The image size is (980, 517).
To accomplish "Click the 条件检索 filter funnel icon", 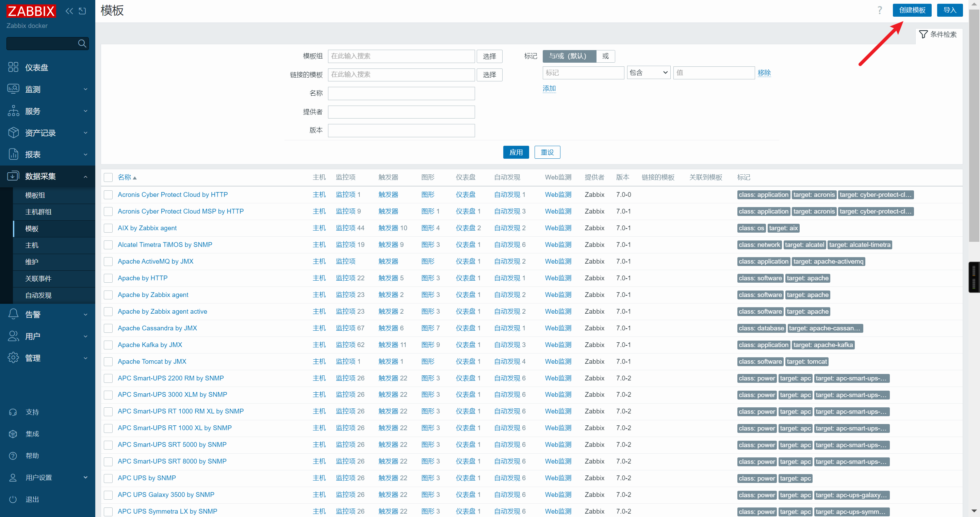I will (x=923, y=34).
